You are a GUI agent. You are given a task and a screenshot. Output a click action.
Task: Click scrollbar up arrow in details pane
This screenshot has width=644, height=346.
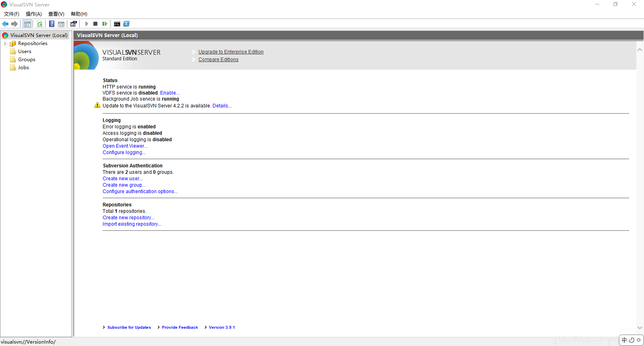640,50
